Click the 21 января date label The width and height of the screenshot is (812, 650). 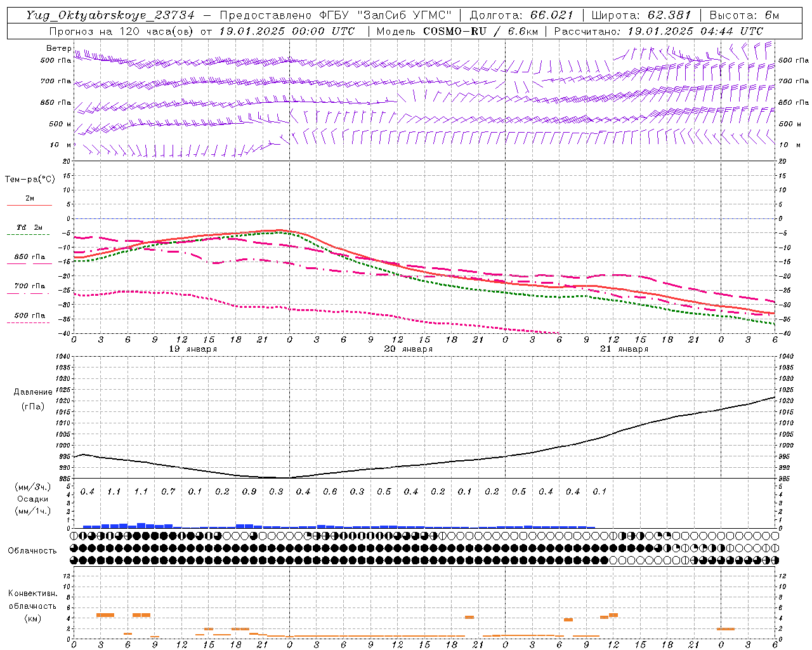coord(624,349)
